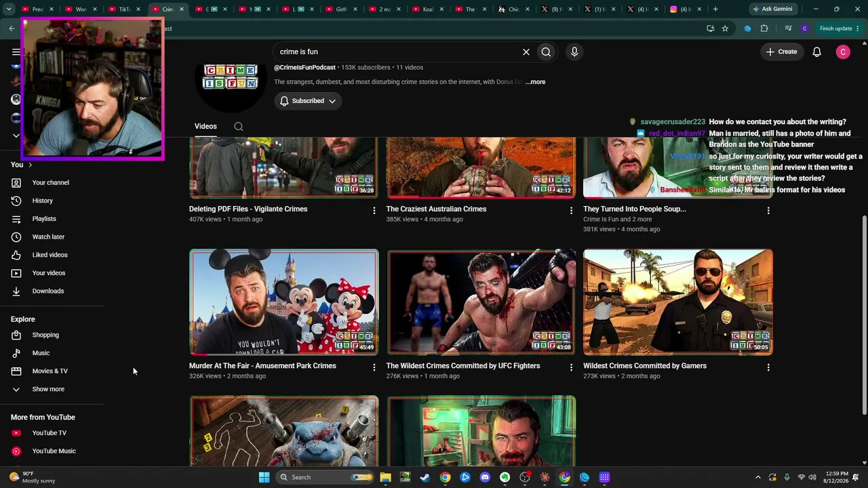The image size is (868, 488).
Task: Click the Ask Gemini button
Action: [772, 9]
